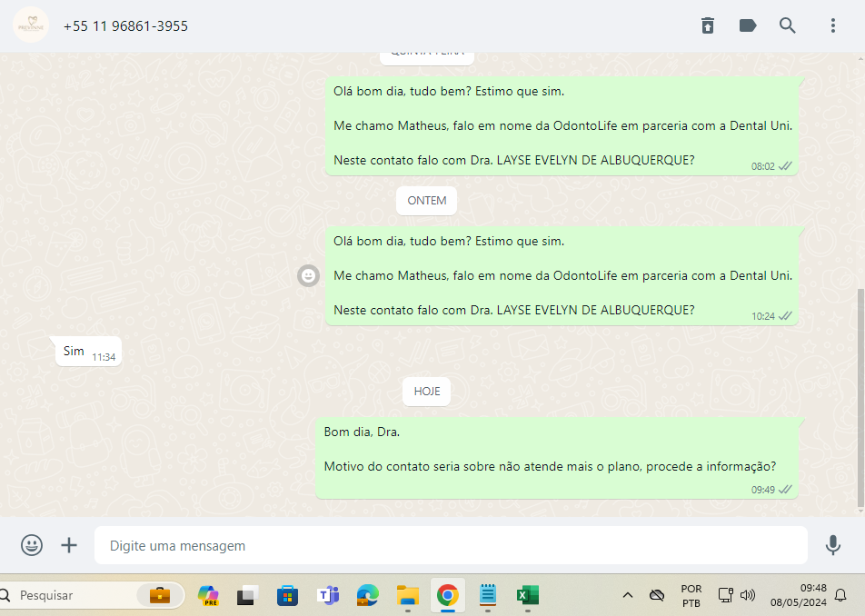Select the received 'Sim' message
The height and width of the screenshot is (616, 865).
coord(86,352)
